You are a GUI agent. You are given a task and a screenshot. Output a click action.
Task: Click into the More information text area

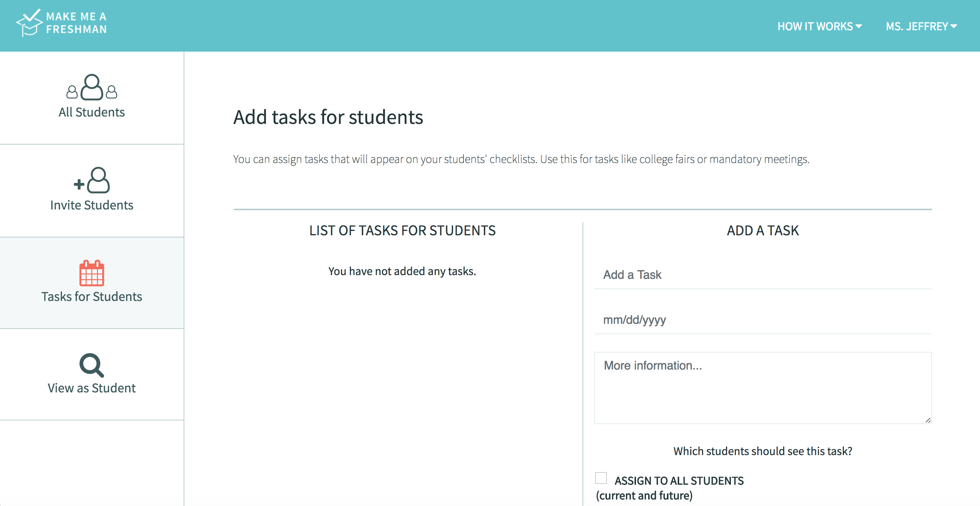click(763, 388)
